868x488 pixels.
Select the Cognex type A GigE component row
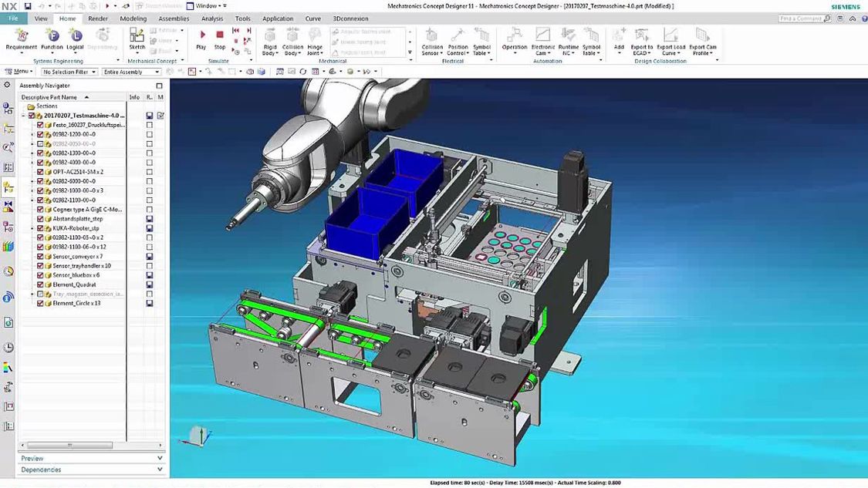pyautogui.click(x=87, y=210)
